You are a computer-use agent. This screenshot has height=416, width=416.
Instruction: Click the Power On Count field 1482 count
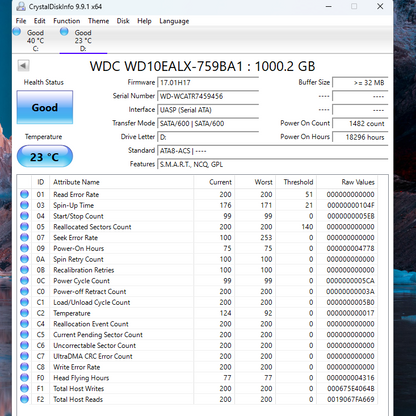pyautogui.click(x=360, y=124)
